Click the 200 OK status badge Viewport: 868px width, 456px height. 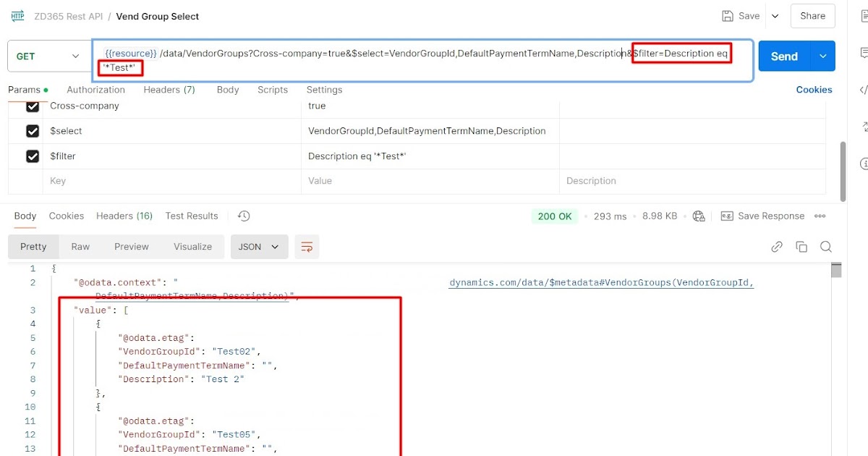[x=555, y=216]
